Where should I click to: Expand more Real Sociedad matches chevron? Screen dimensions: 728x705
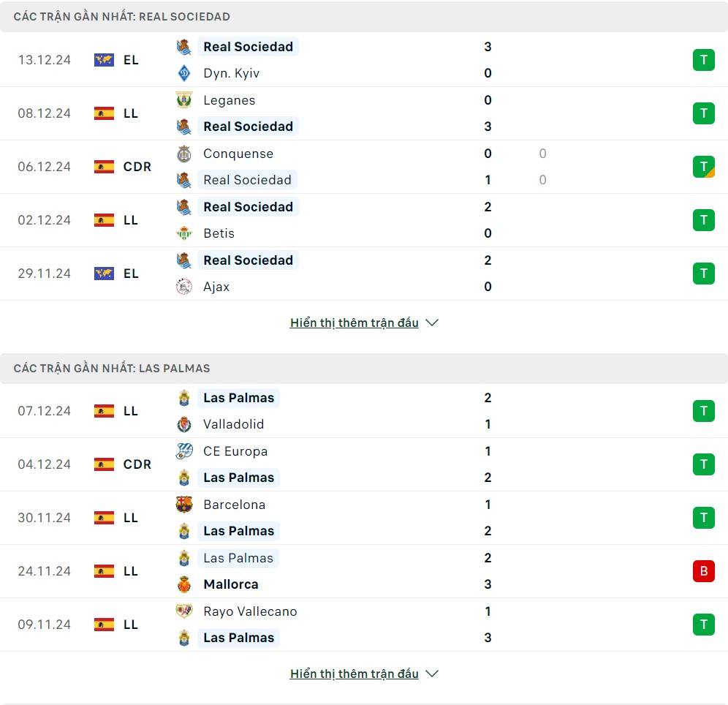point(432,323)
